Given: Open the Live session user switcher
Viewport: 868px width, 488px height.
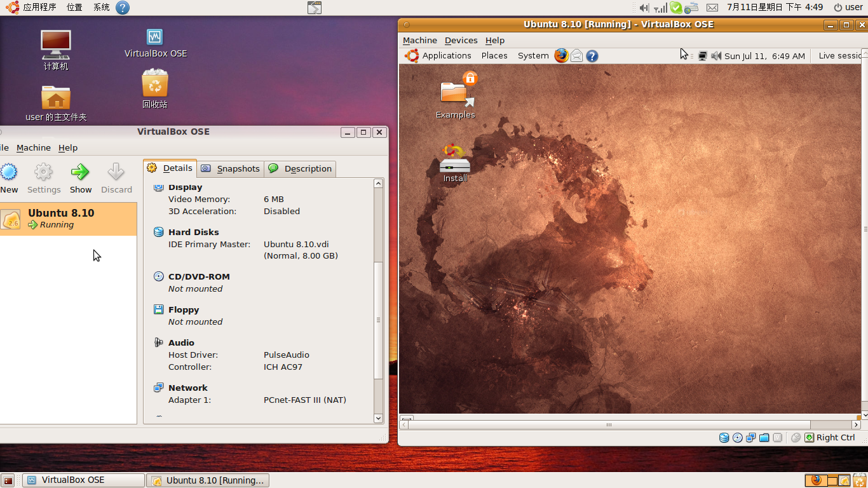Looking at the screenshot, I should coord(840,55).
